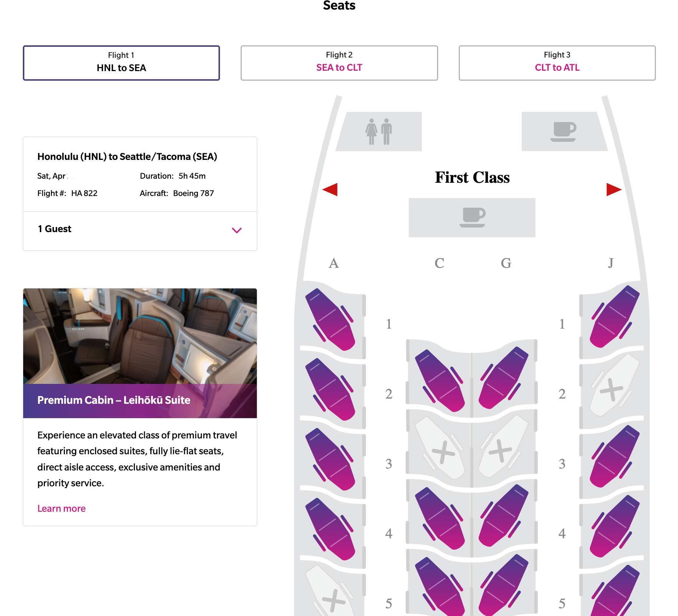Click the unavailable seat 2J

[615, 385]
